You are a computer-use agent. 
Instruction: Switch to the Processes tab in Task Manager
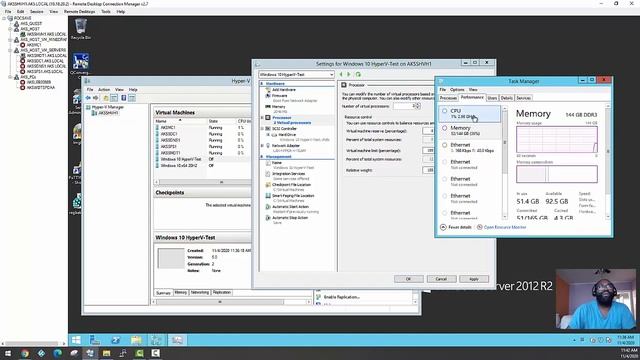448,98
